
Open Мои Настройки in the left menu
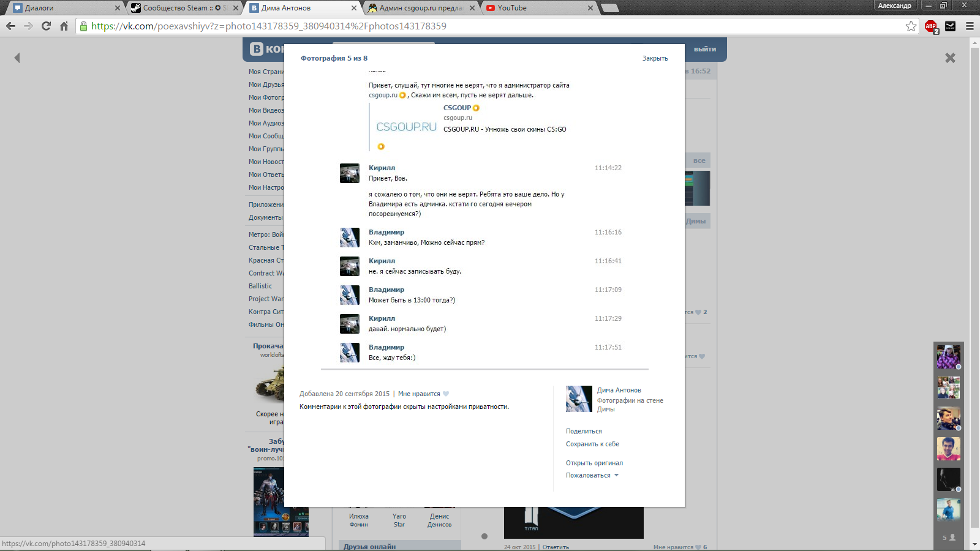pyautogui.click(x=266, y=187)
